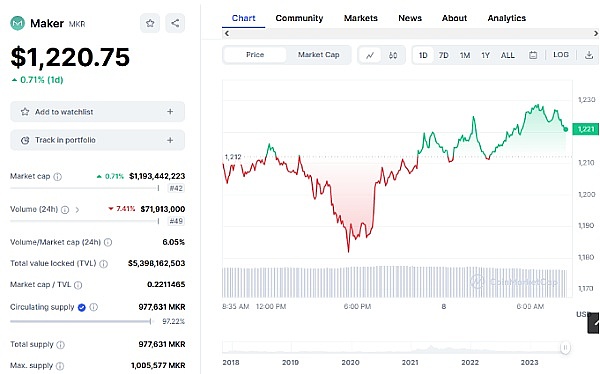Screen dimensions: 600x374
Task: Click Circulating supply info icon
Action: click(x=94, y=307)
